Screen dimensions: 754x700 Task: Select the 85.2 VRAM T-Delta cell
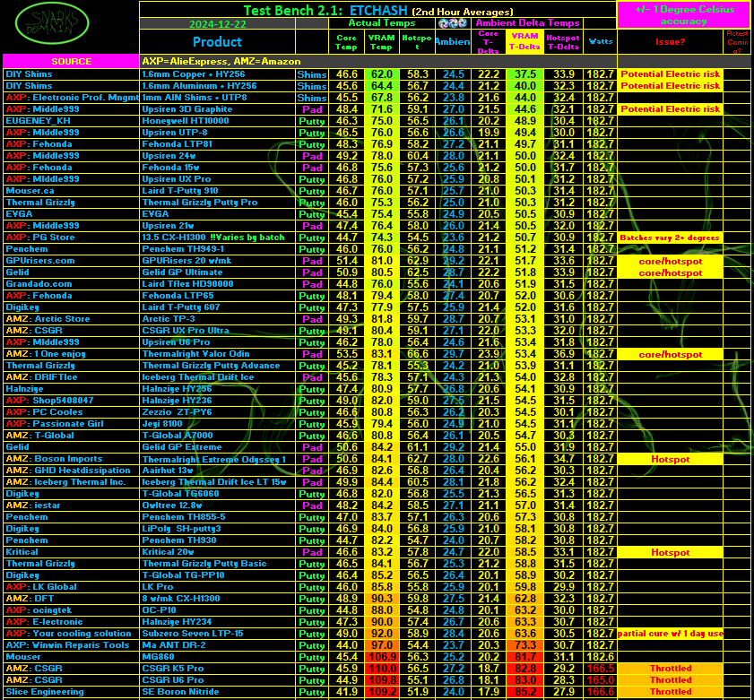(524, 692)
